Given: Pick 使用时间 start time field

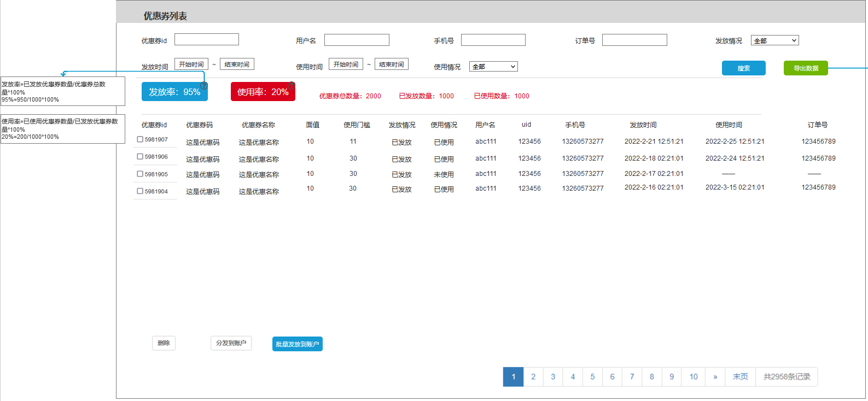Looking at the screenshot, I should pyautogui.click(x=346, y=64).
